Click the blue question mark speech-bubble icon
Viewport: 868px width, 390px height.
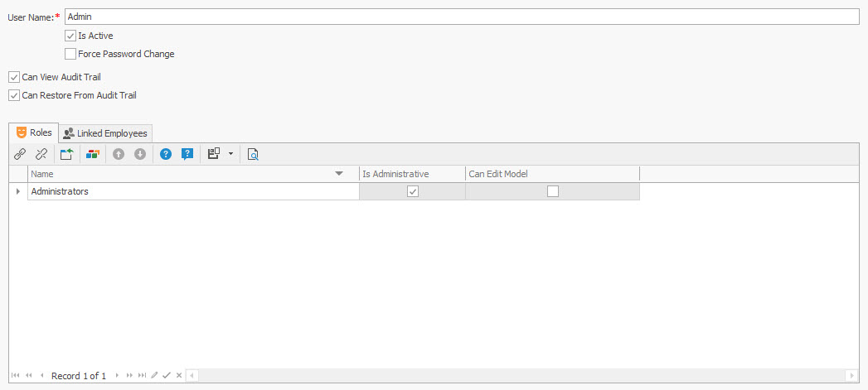(187, 154)
